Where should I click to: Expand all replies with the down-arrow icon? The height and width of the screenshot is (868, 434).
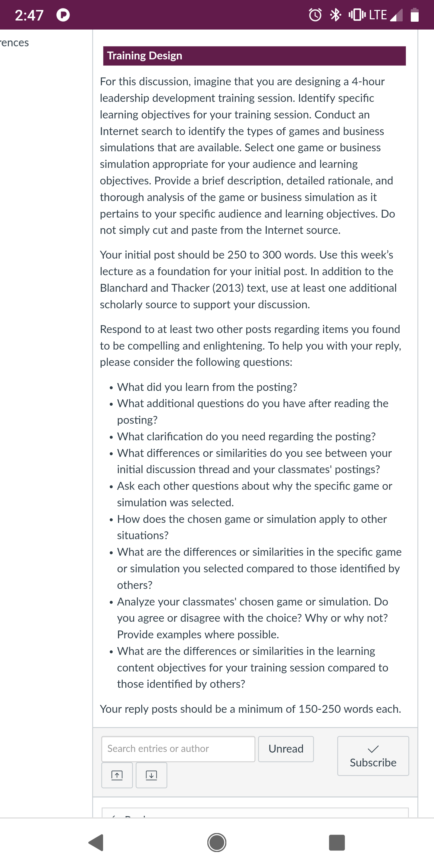tap(151, 775)
